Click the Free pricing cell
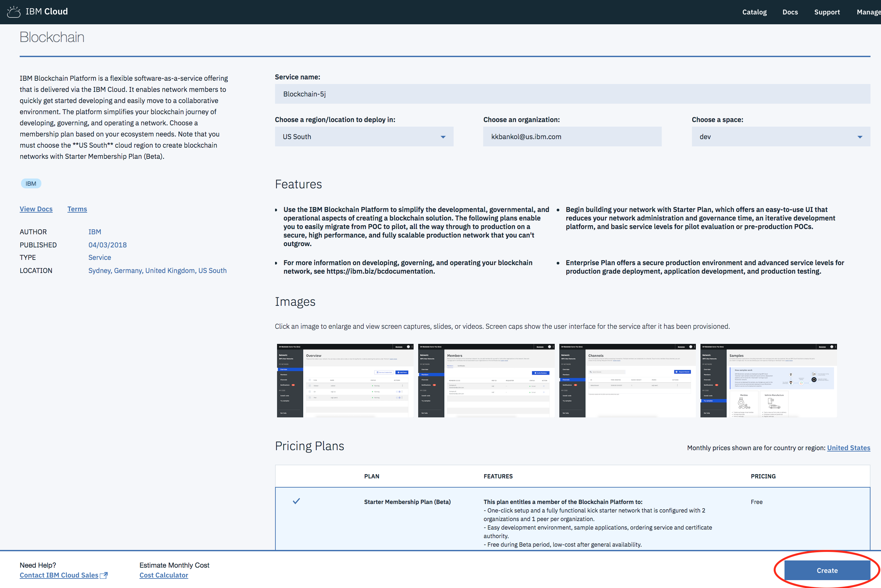This screenshot has height=588, width=881. pyautogui.click(x=757, y=502)
